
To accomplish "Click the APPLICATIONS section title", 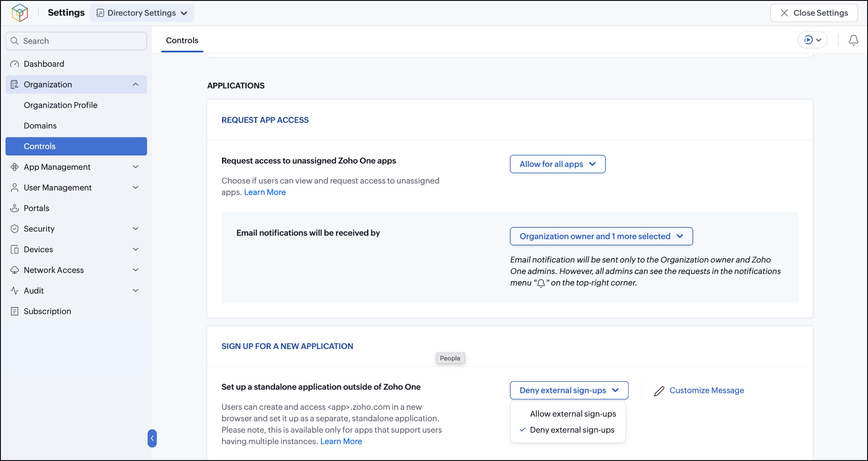I will [x=236, y=86].
